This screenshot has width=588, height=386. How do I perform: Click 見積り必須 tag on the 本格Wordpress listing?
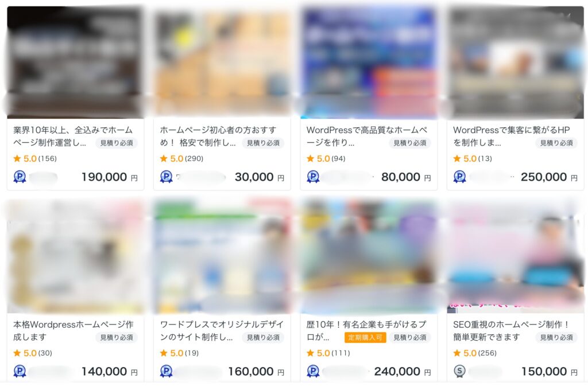coord(117,337)
